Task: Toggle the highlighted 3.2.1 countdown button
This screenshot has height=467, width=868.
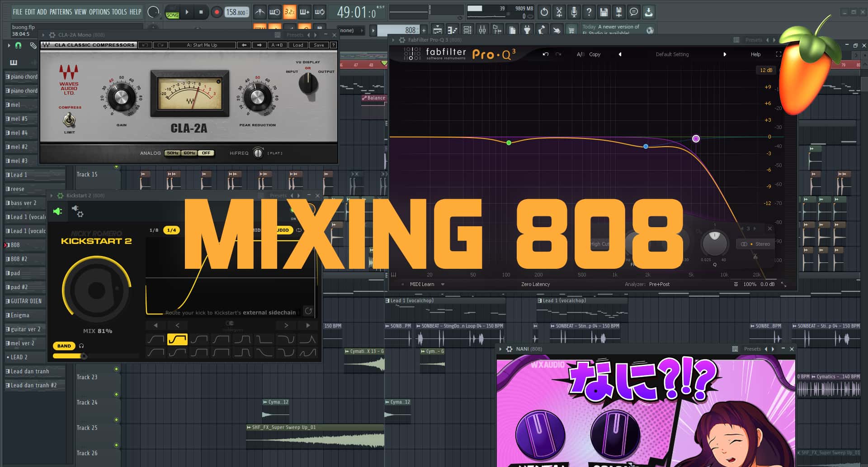Action: [x=289, y=12]
